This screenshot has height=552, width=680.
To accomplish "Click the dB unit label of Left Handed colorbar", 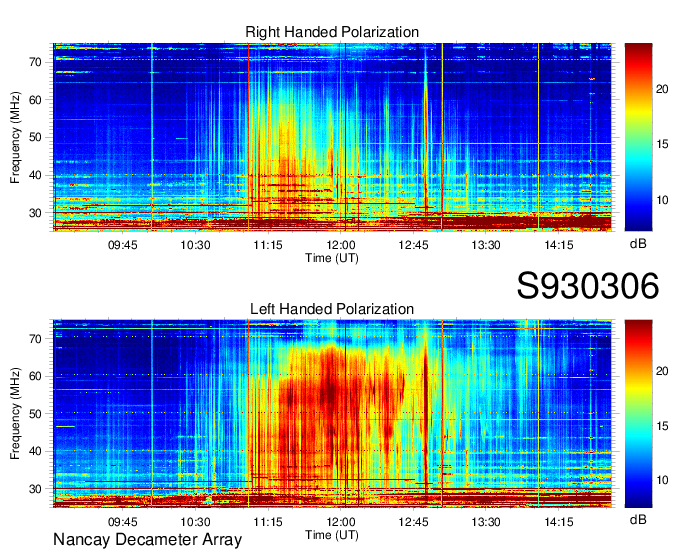I will (x=638, y=519).
